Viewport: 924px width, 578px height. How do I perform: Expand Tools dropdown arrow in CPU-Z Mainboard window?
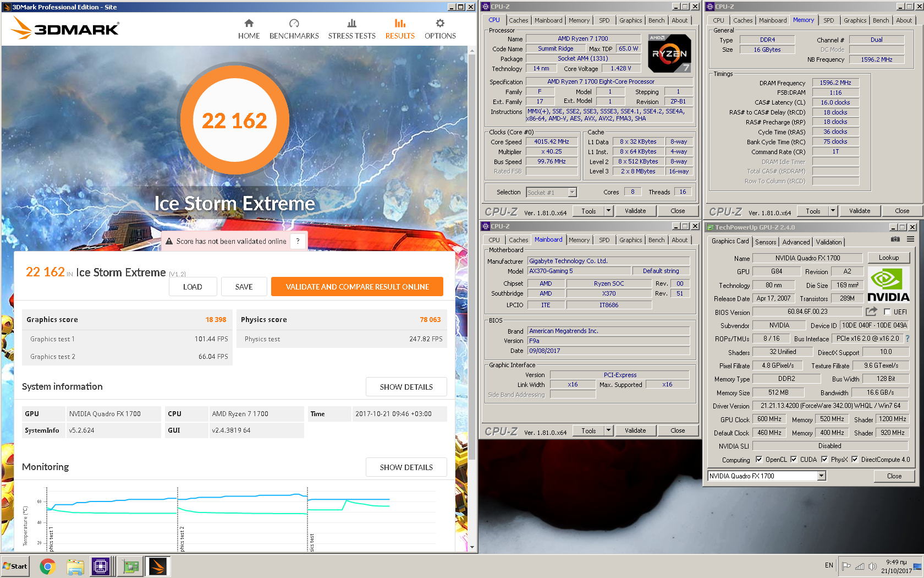pyautogui.click(x=608, y=430)
